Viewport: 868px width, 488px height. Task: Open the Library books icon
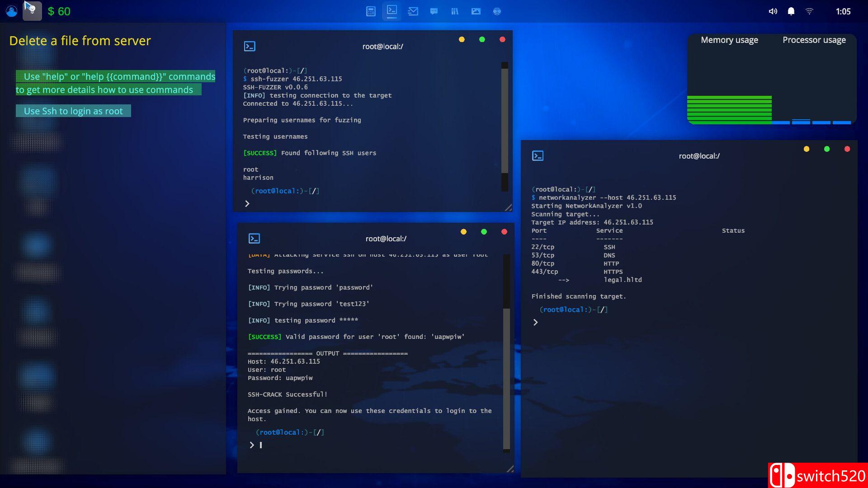pos(455,12)
